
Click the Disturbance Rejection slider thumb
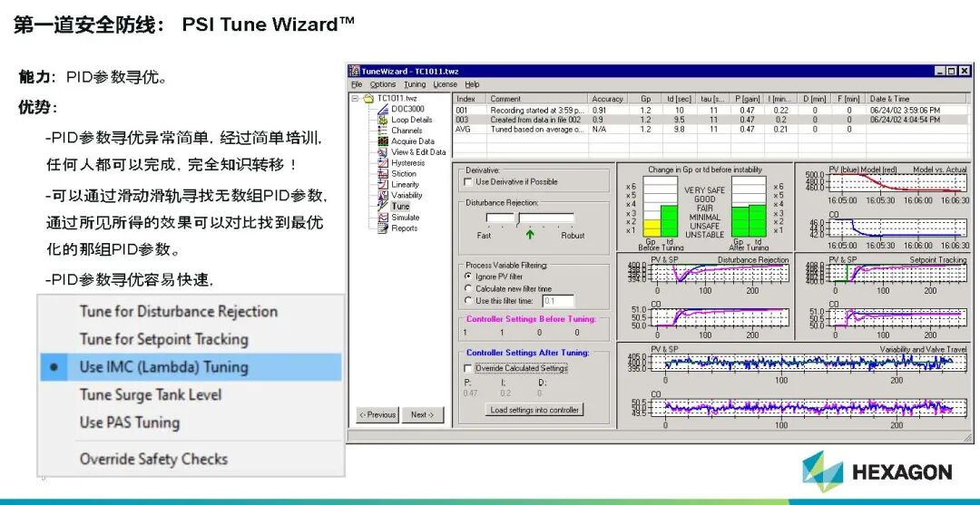pos(516,218)
